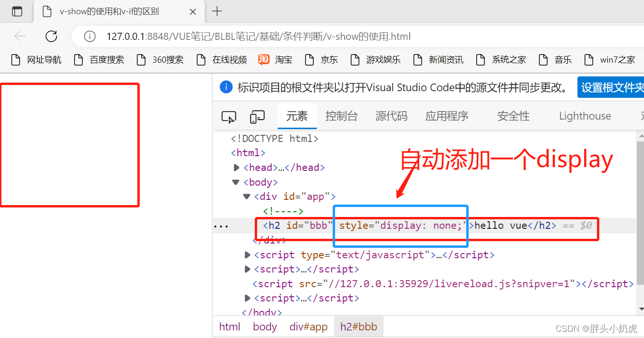
Task: Collapse the body element
Action: point(236,181)
